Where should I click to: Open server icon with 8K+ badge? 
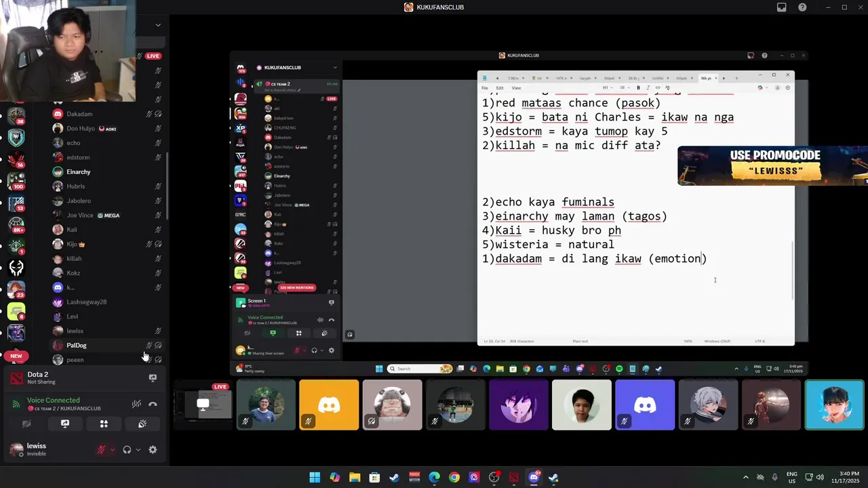[16, 225]
